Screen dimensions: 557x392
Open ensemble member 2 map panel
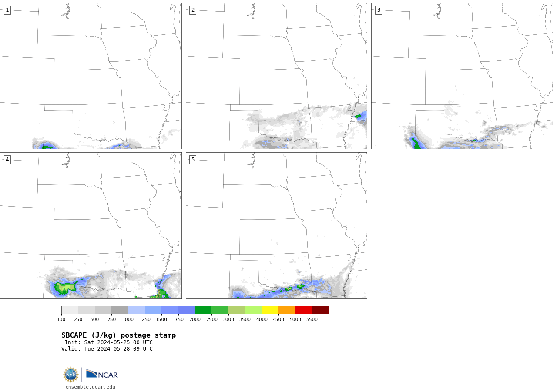[276, 76]
